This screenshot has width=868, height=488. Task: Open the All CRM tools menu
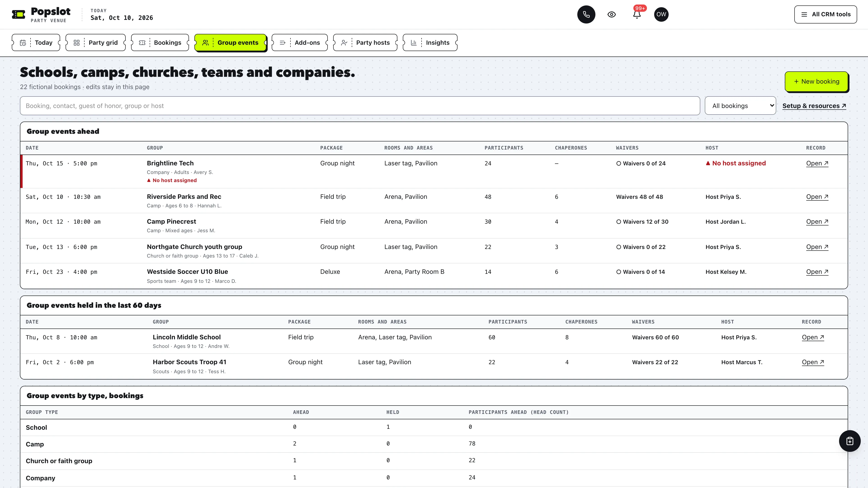coord(825,14)
